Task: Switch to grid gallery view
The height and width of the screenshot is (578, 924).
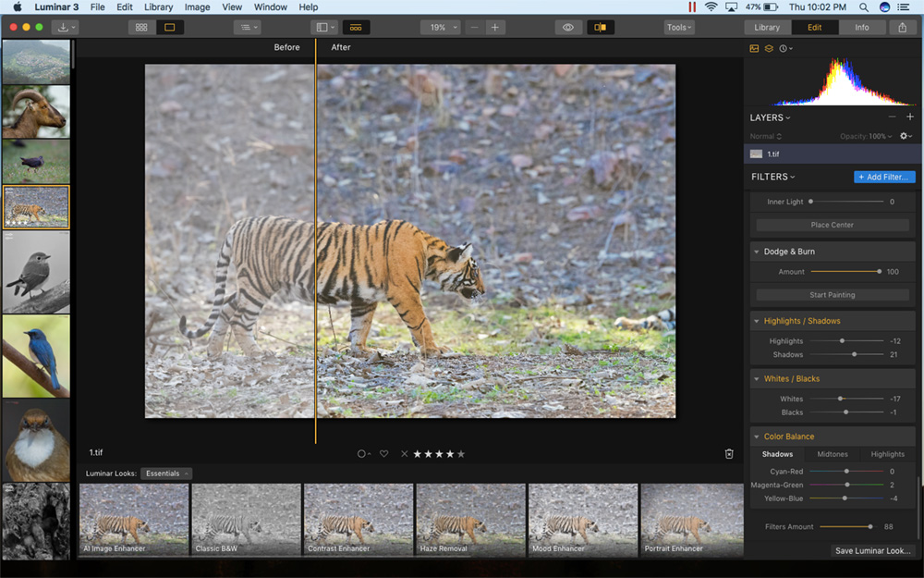Action: tap(141, 27)
